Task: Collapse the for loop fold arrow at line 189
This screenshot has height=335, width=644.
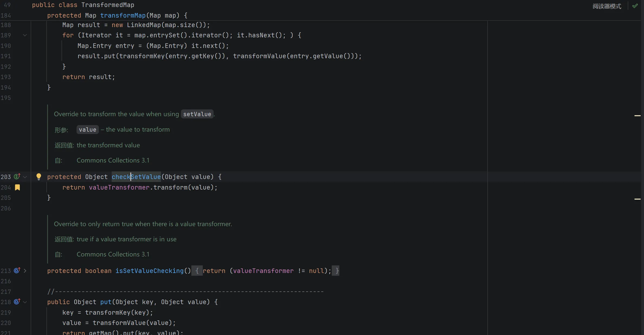Action: click(25, 35)
